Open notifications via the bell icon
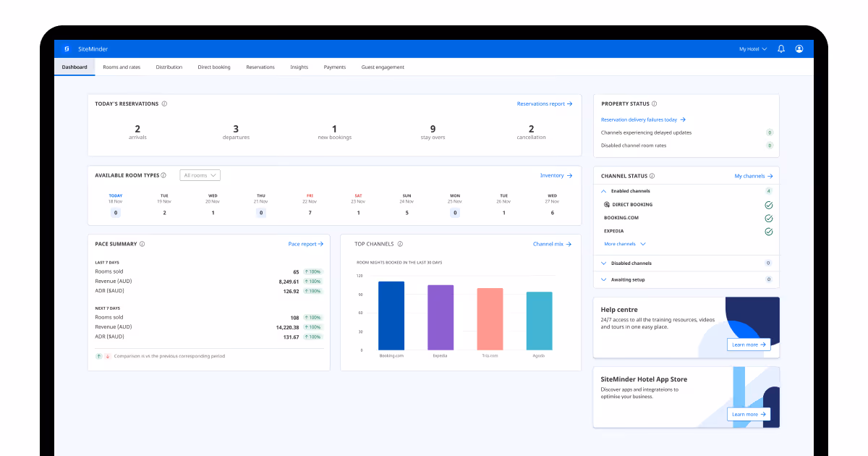The image size is (868, 456). point(781,48)
